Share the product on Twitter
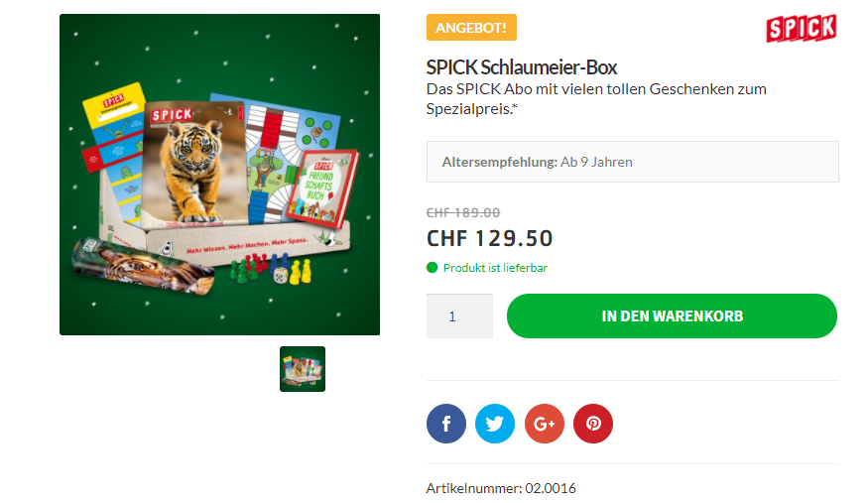Viewport: 868px width, 503px height. tap(495, 424)
